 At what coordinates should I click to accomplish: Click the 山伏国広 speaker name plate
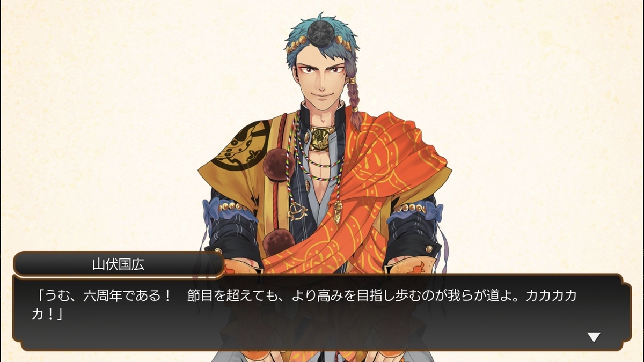tap(118, 264)
